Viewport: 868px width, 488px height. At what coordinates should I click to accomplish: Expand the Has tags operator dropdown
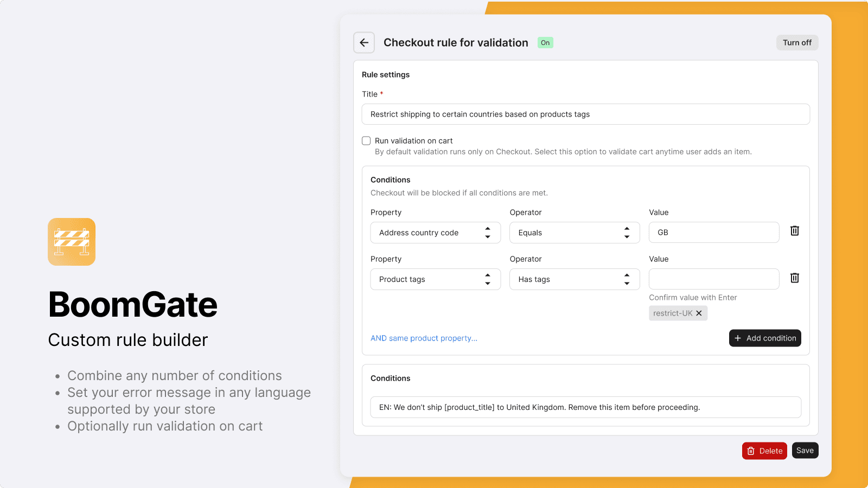[574, 279]
